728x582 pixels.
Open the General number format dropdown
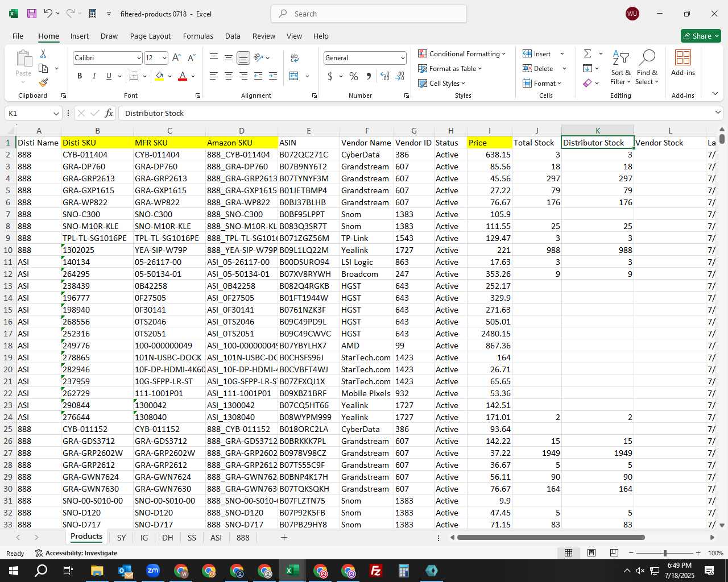(403, 58)
